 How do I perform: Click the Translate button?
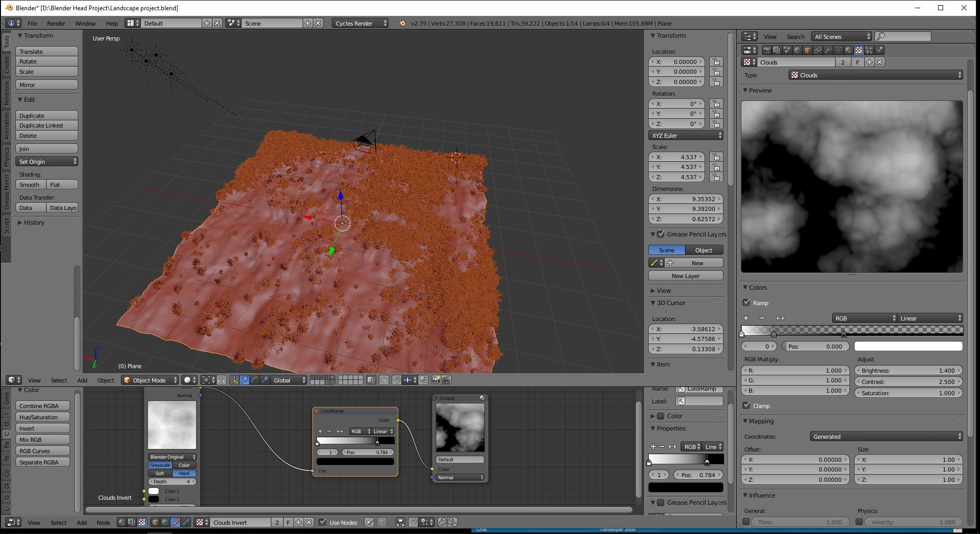point(47,51)
